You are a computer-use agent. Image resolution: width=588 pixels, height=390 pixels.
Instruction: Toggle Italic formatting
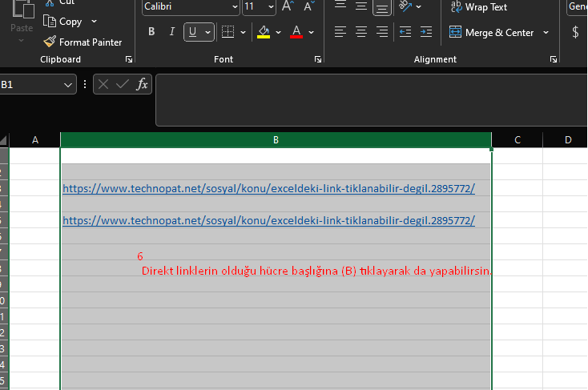point(172,32)
